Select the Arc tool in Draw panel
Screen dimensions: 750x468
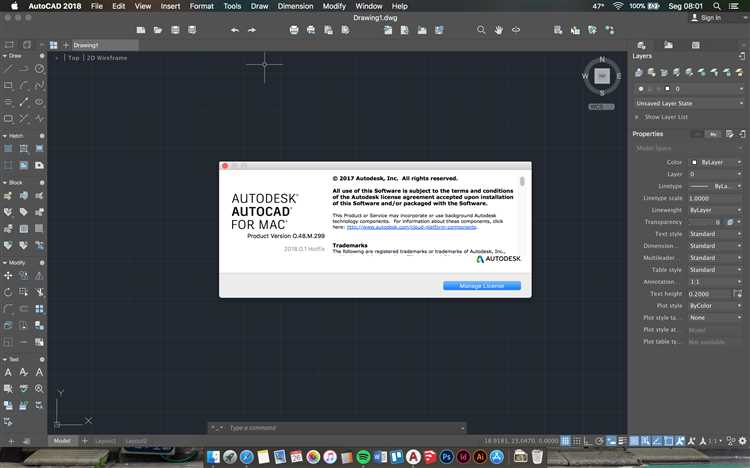(23, 85)
